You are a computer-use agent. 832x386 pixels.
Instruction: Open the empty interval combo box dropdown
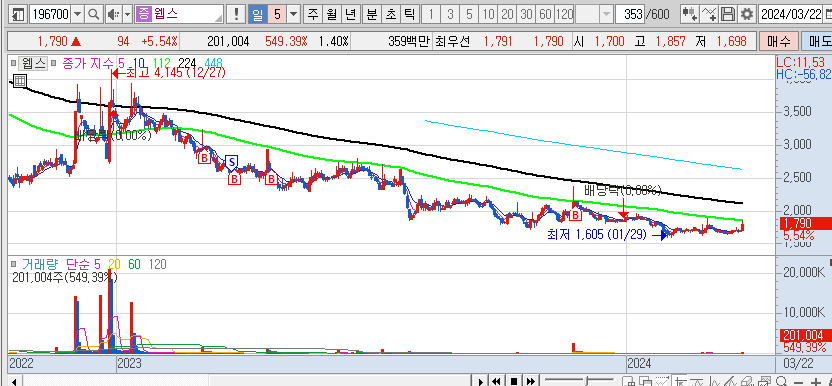(606, 14)
